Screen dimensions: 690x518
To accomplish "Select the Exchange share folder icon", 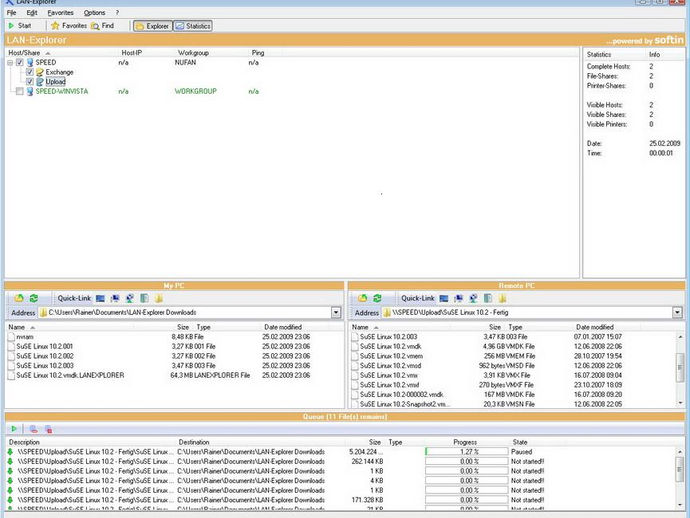I will (40, 72).
